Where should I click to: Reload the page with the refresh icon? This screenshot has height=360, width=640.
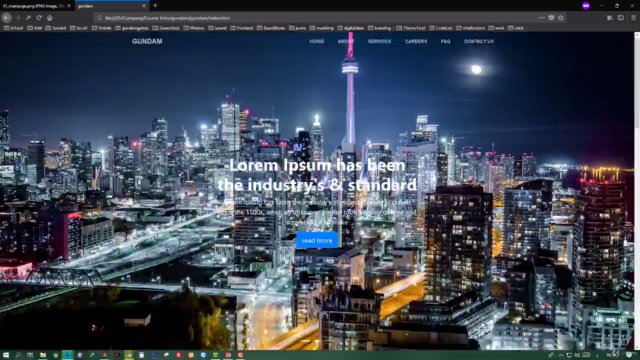[39, 18]
